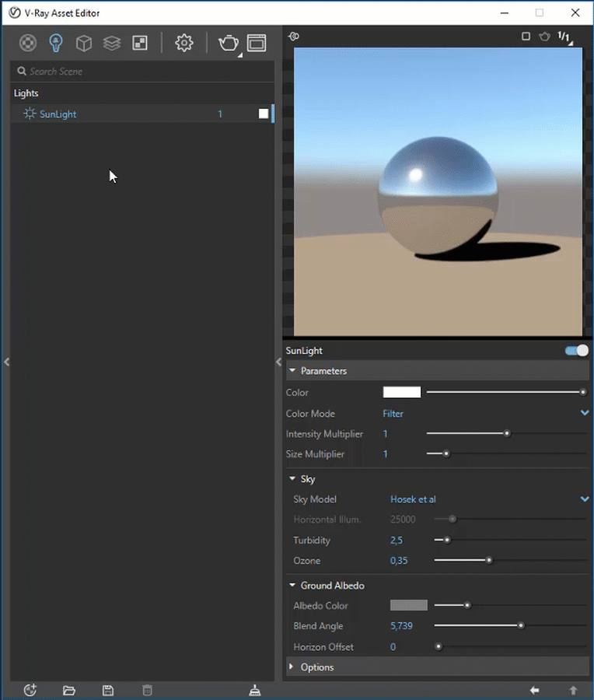594x700 pixels.
Task: Adjust the Intensity Multiplier slider handle
Action: (x=507, y=433)
